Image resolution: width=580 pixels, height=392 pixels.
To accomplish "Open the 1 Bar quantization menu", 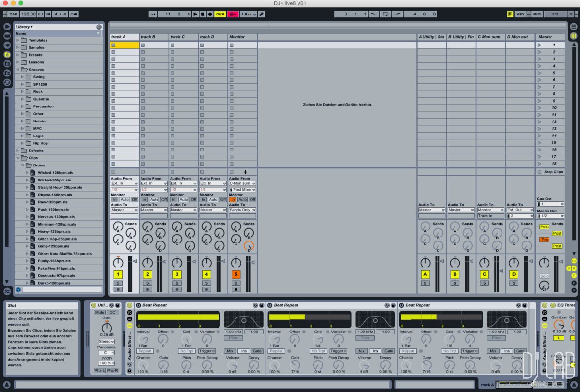I will (x=248, y=14).
